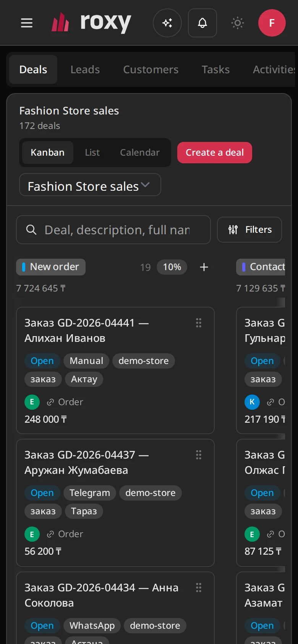Open the AI sparkle assistant

click(167, 23)
